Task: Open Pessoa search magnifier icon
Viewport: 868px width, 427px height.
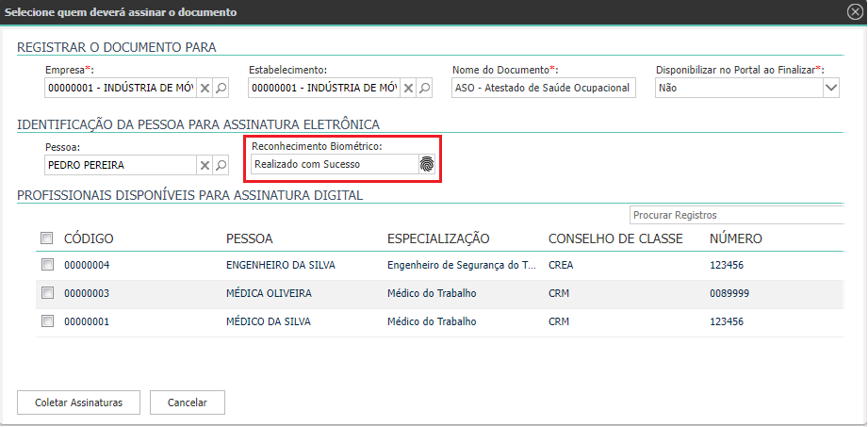Action: pos(221,165)
